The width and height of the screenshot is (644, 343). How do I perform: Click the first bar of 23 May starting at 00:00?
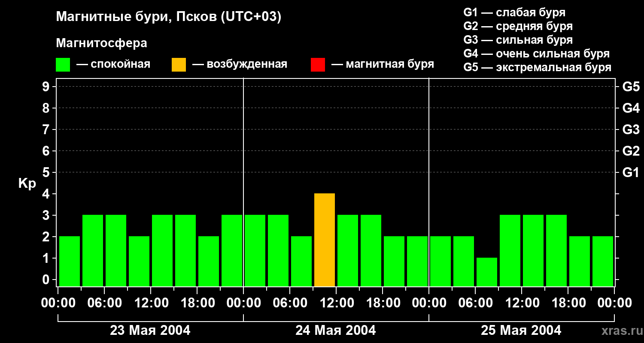70,262
